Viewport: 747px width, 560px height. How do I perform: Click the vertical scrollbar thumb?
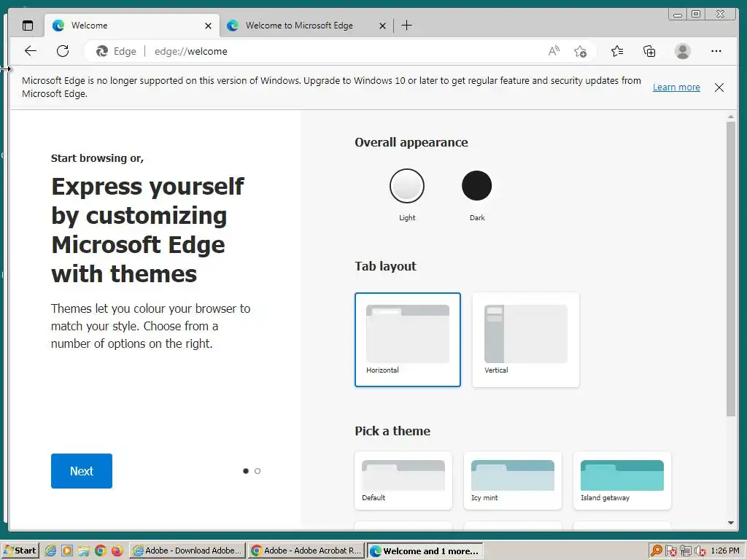pyautogui.click(x=731, y=269)
